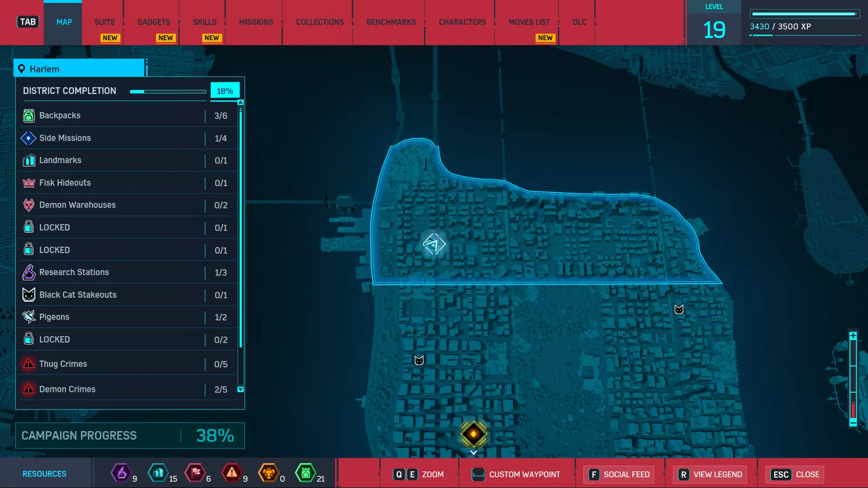Open the Suits tab
This screenshot has width=868, height=488.
point(104,22)
